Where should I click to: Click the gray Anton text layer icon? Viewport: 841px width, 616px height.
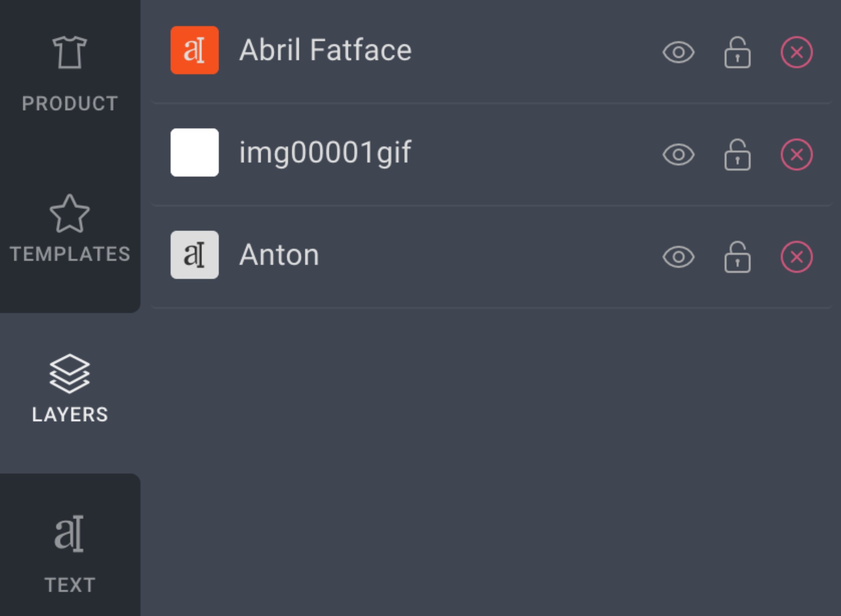(195, 255)
